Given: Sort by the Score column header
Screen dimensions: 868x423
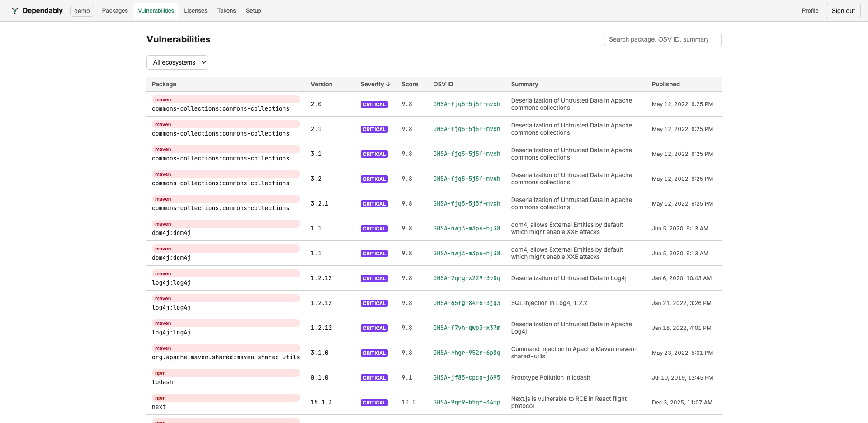Looking at the screenshot, I should (x=410, y=85).
